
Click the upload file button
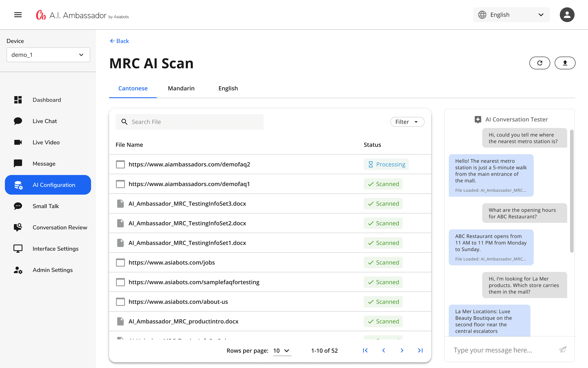tap(565, 63)
